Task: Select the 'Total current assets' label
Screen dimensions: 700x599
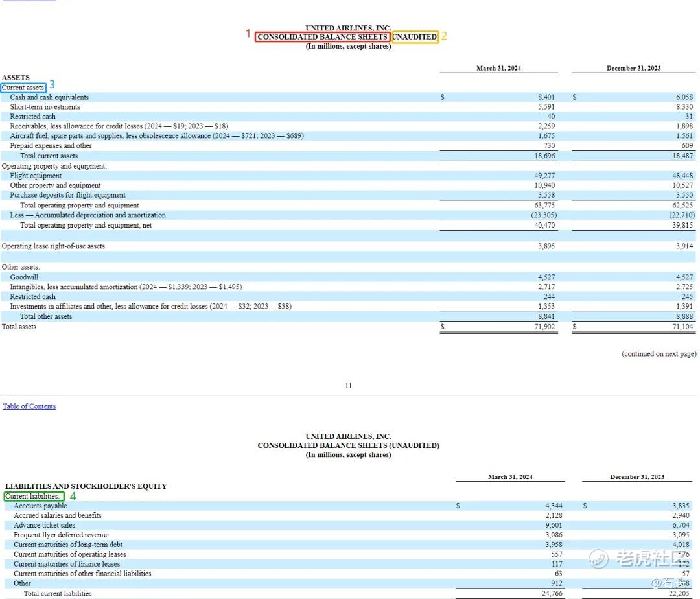Action: pyautogui.click(x=49, y=156)
